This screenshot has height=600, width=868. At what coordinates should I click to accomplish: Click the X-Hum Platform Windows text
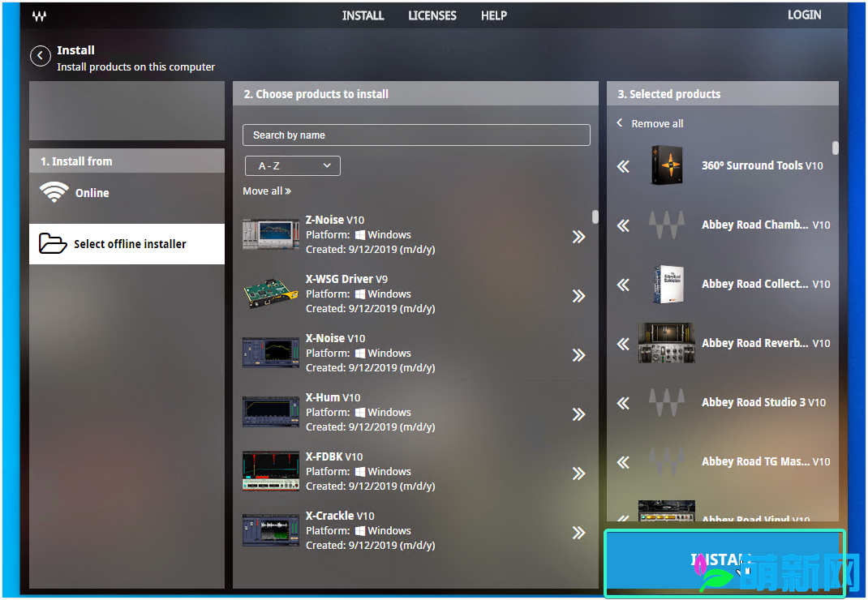point(359,413)
